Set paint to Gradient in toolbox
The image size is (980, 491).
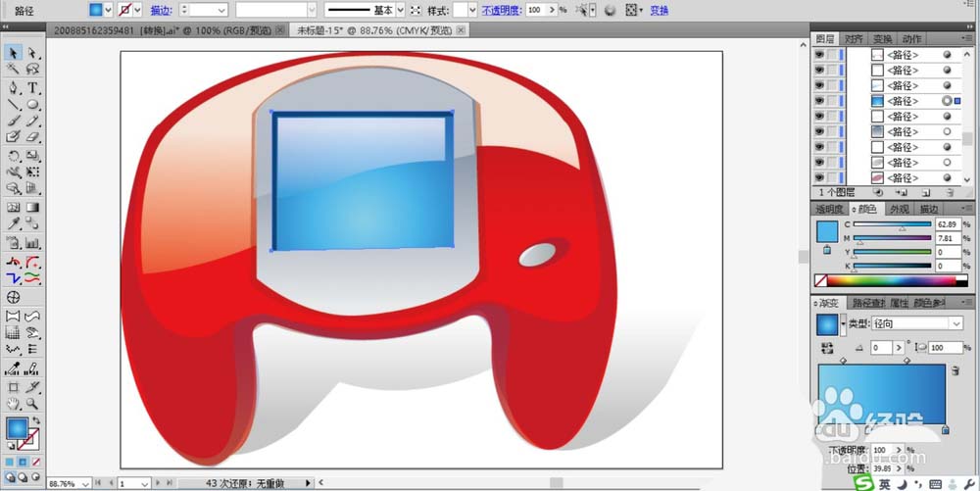[x=24, y=463]
